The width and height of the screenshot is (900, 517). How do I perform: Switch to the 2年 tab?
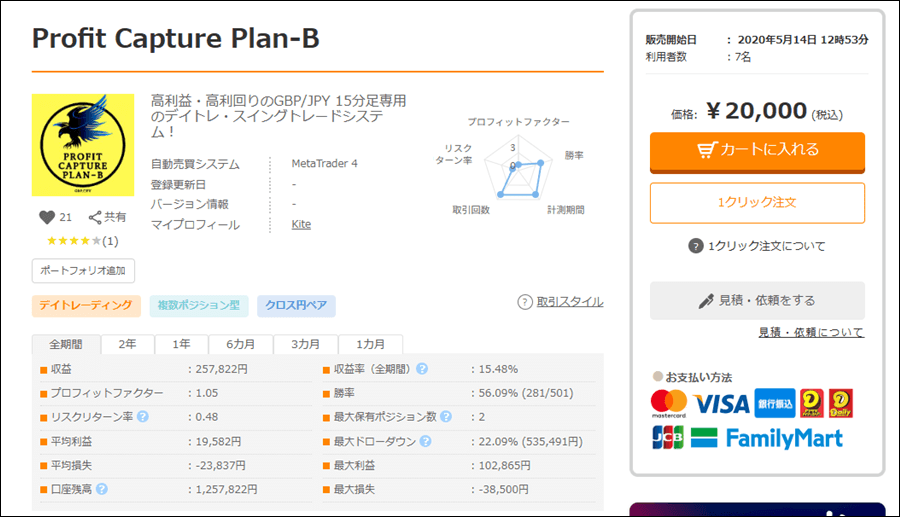(x=128, y=344)
